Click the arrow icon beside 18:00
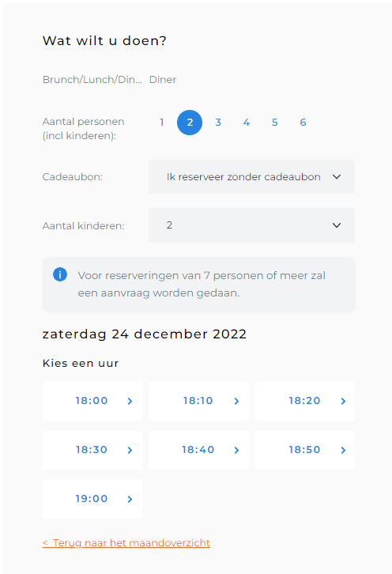The height and width of the screenshot is (574, 392). tap(130, 401)
